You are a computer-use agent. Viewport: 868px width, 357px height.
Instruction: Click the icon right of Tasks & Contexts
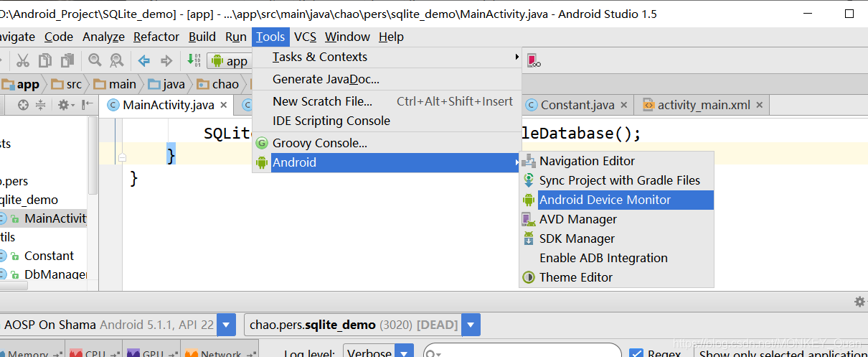534,60
